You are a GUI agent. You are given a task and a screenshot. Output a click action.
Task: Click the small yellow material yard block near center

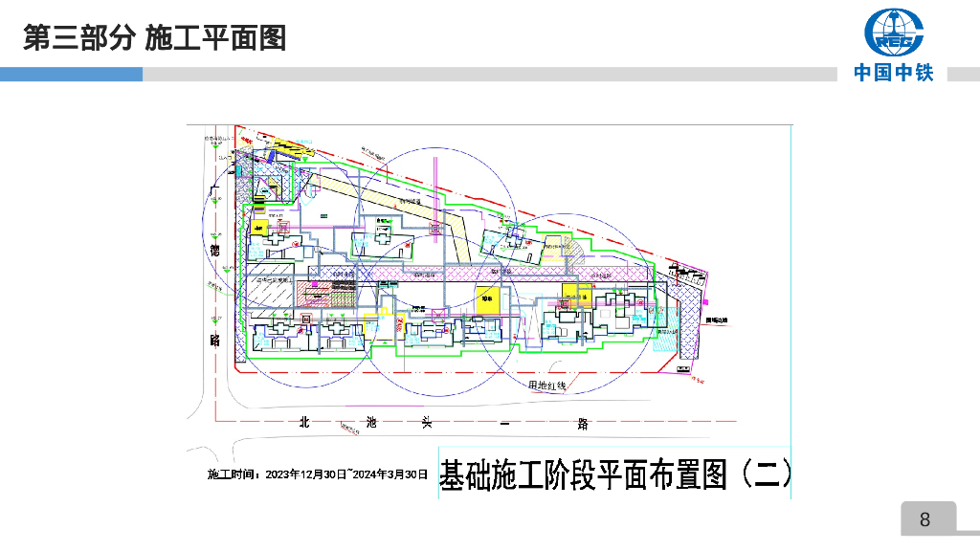(x=488, y=297)
